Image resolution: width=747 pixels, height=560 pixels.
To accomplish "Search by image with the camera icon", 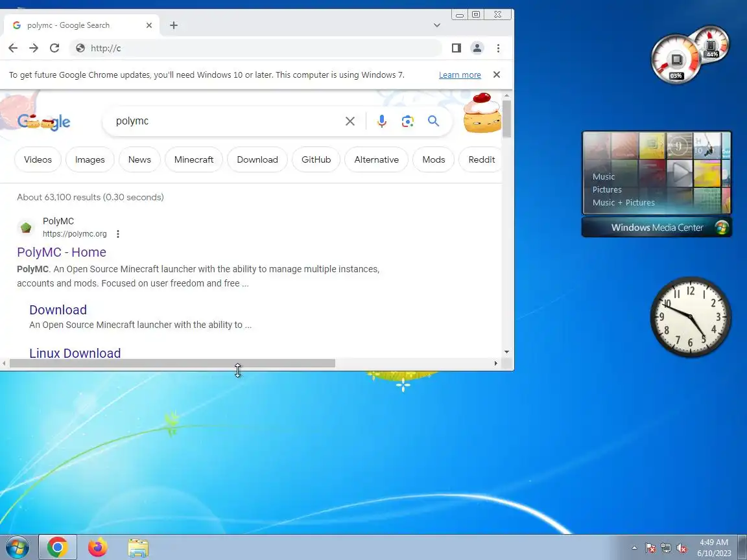I will (x=407, y=121).
